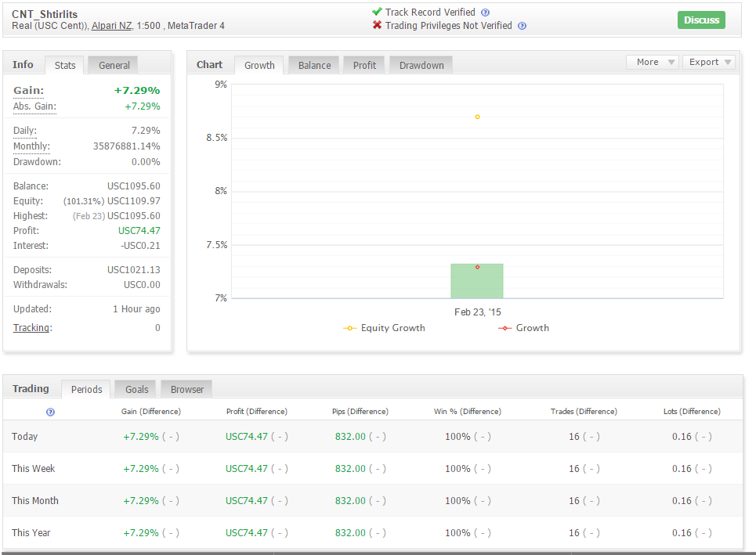This screenshot has height=555, width=756.
Task: Click the This Month row label
Action: [34, 500]
